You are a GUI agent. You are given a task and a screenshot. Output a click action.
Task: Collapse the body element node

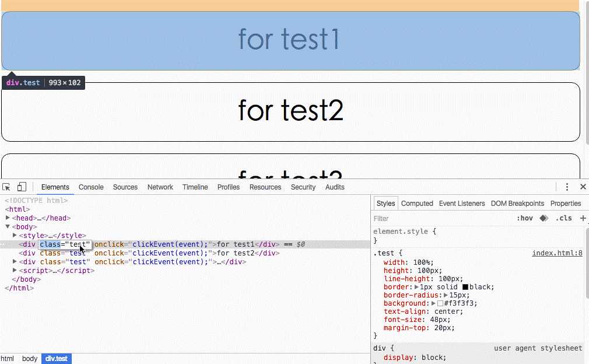8,226
